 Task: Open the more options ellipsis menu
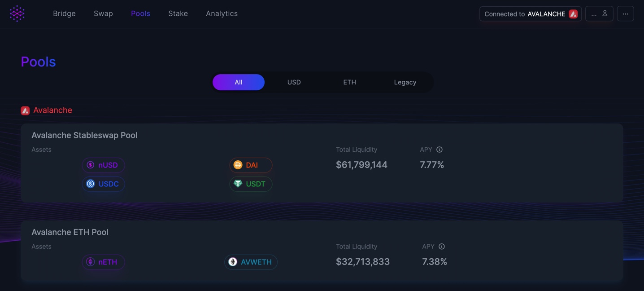pos(625,14)
